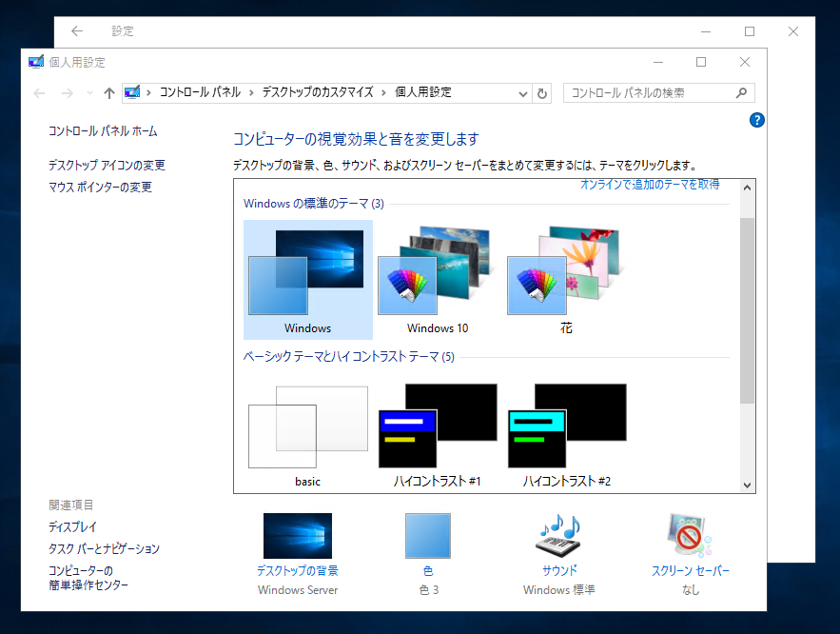Viewport: 840px width, 634px height.
Task: Open マウス ポインターの変更 link
Action: (100, 187)
